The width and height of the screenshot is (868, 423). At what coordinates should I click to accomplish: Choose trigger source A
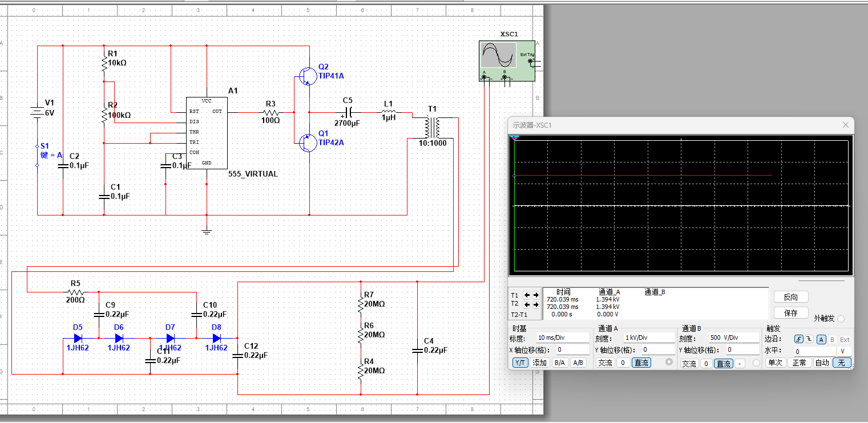[x=821, y=339]
